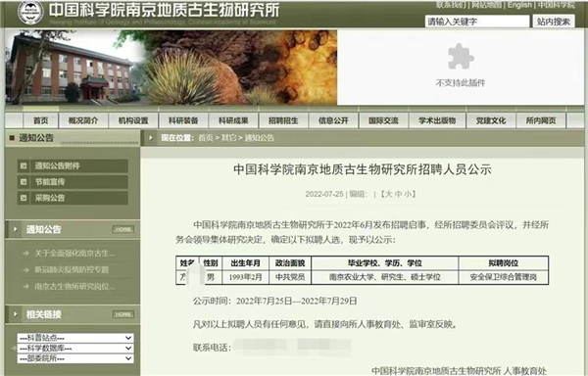Open 采购公告 sidebar item
The width and height of the screenshot is (588, 376).
point(73,198)
